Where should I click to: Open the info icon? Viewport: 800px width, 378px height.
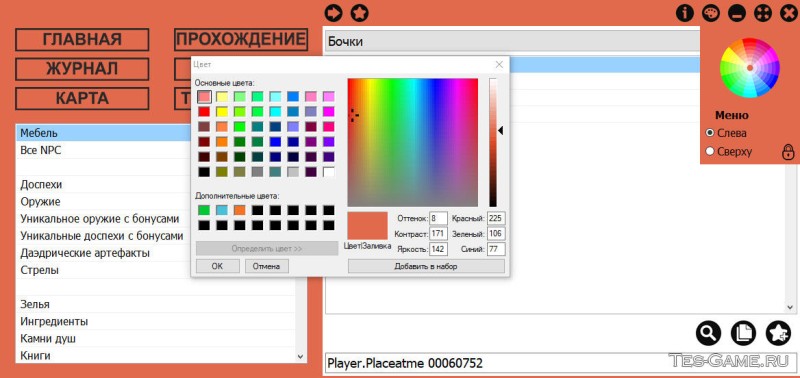pos(685,13)
